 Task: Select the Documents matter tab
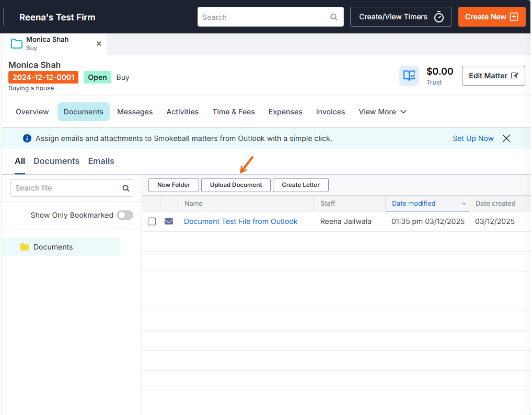(84, 112)
